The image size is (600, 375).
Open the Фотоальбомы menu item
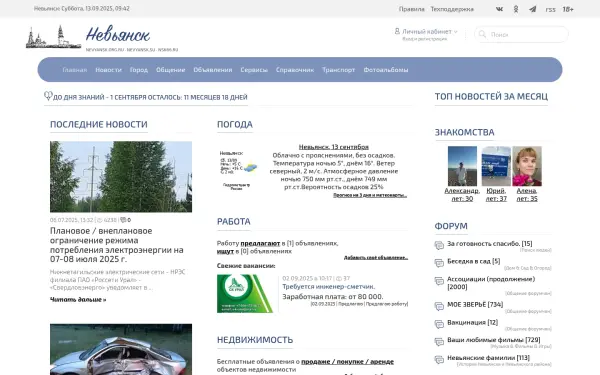[x=386, y=70]
